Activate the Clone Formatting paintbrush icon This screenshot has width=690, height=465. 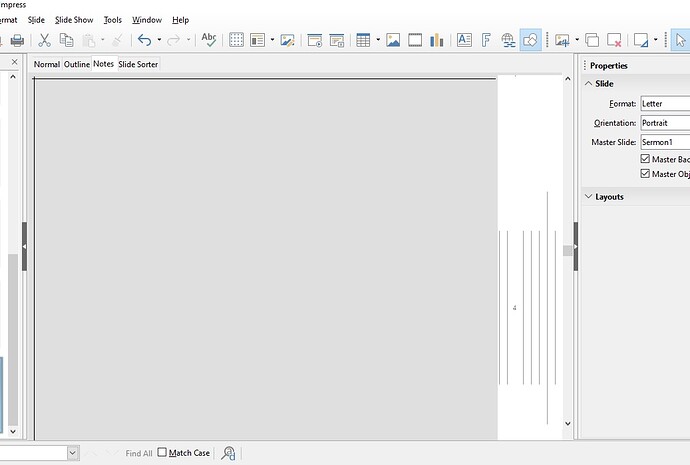117,40
